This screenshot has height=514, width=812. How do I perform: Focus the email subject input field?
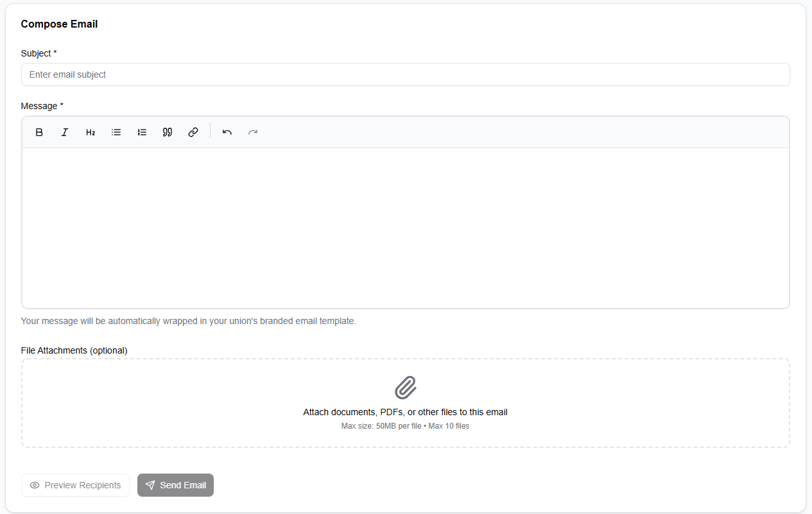point(405,74)
